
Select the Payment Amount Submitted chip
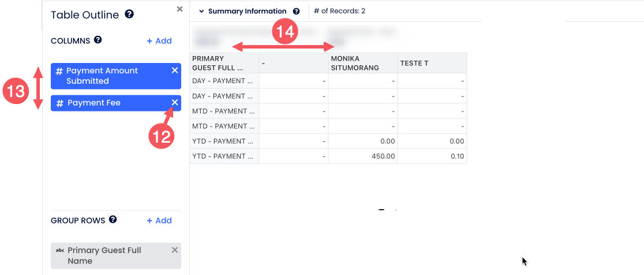tap(110, 76)
